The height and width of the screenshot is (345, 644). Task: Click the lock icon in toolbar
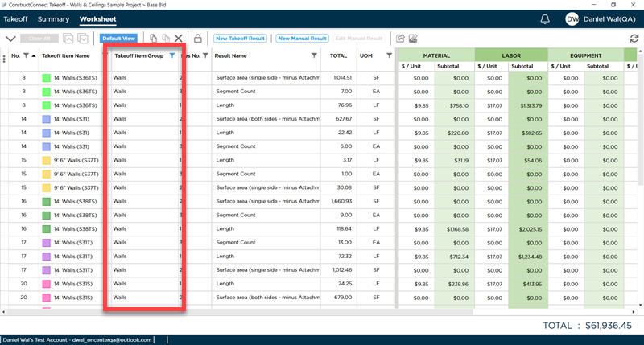pyautogui.click(x=197, y=38)
